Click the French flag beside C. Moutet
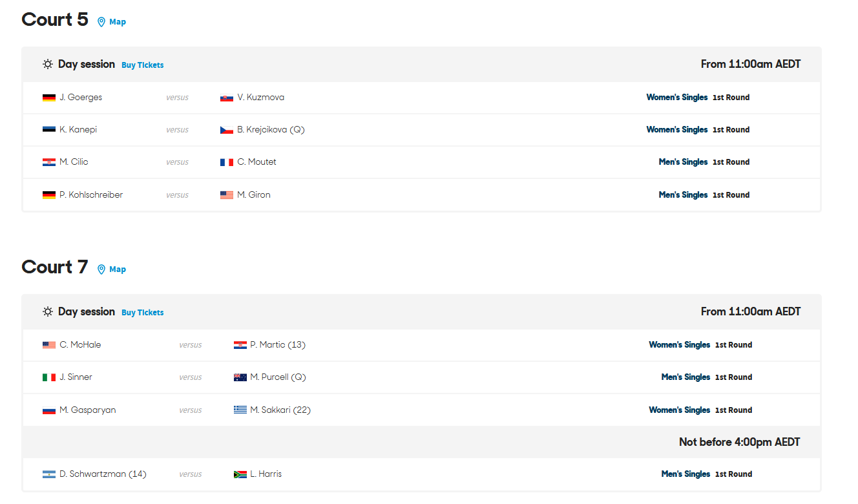This screenshot has width=858, height=504. [227, 163]
